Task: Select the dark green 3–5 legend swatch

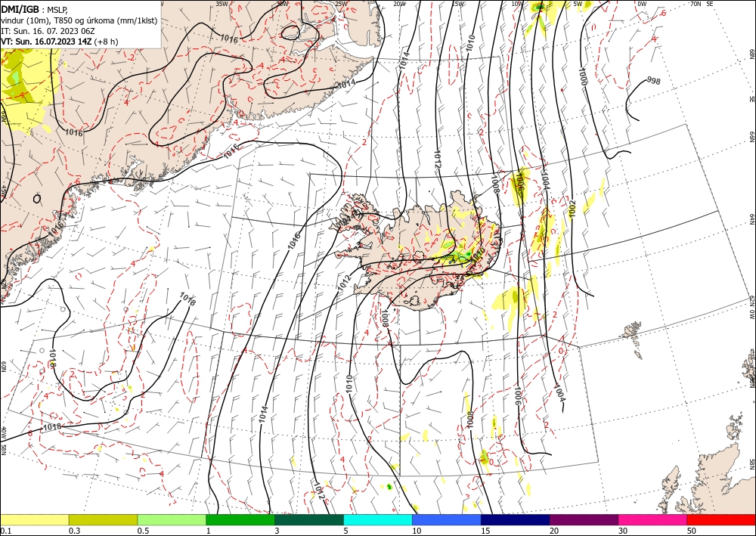Action: click(x=309, y=519)
